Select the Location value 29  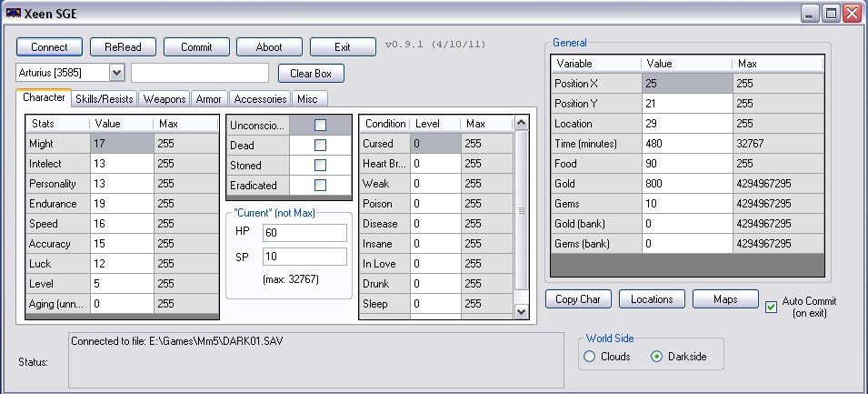pos(687,124)
